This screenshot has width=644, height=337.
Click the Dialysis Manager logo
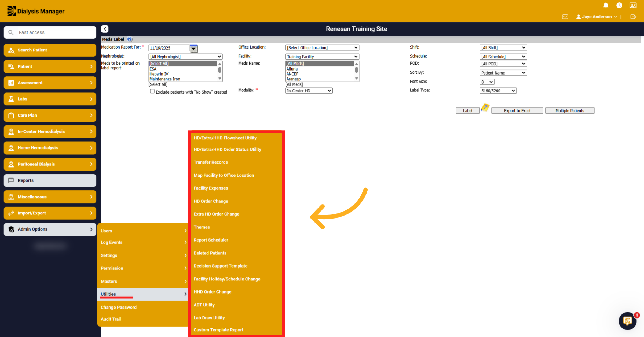(36, 11)
